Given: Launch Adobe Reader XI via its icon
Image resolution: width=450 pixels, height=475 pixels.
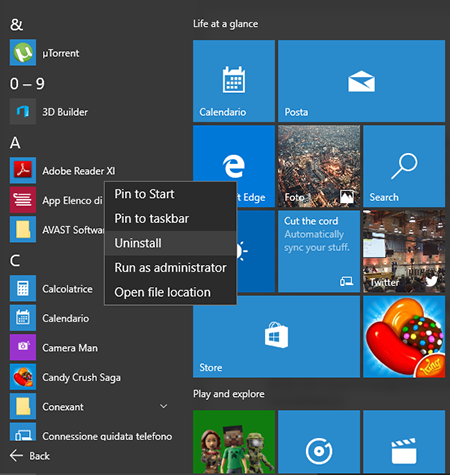Looking at the screenshot, I should (23, 170).
